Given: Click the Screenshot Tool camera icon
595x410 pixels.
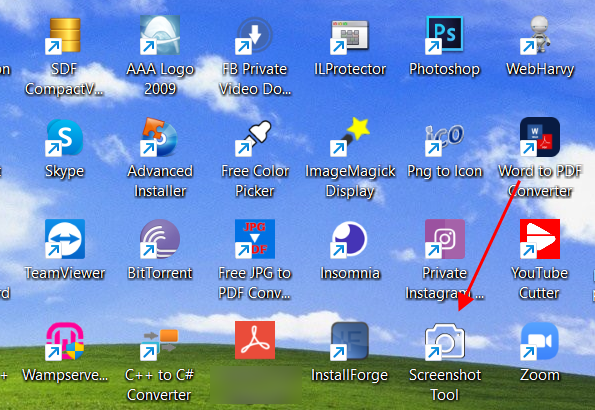Looking at the screenshot, I should pos(445,341).
